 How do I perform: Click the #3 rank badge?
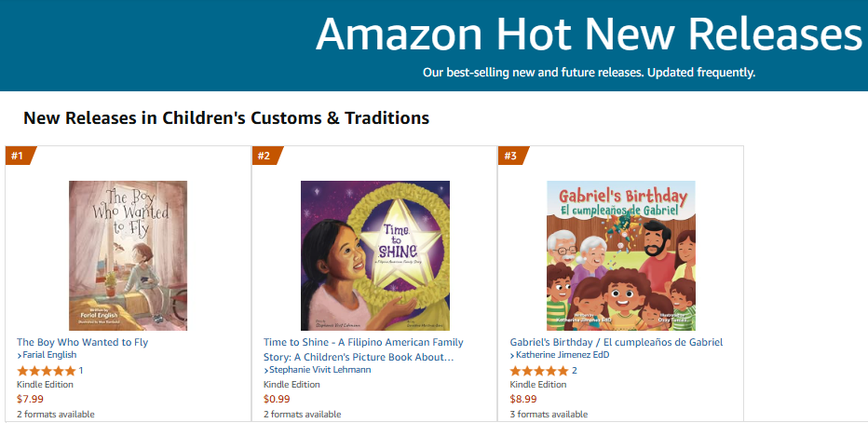[x=510, y=156]
